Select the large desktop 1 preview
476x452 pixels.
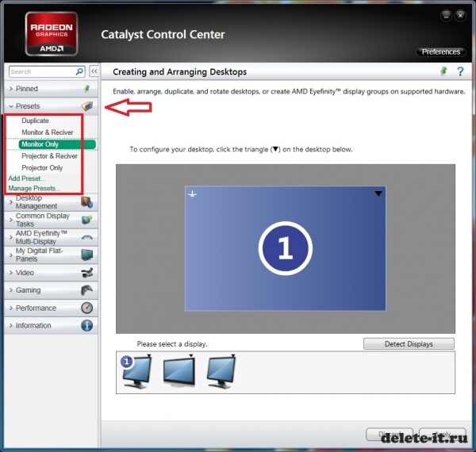[x=286, y=248]
